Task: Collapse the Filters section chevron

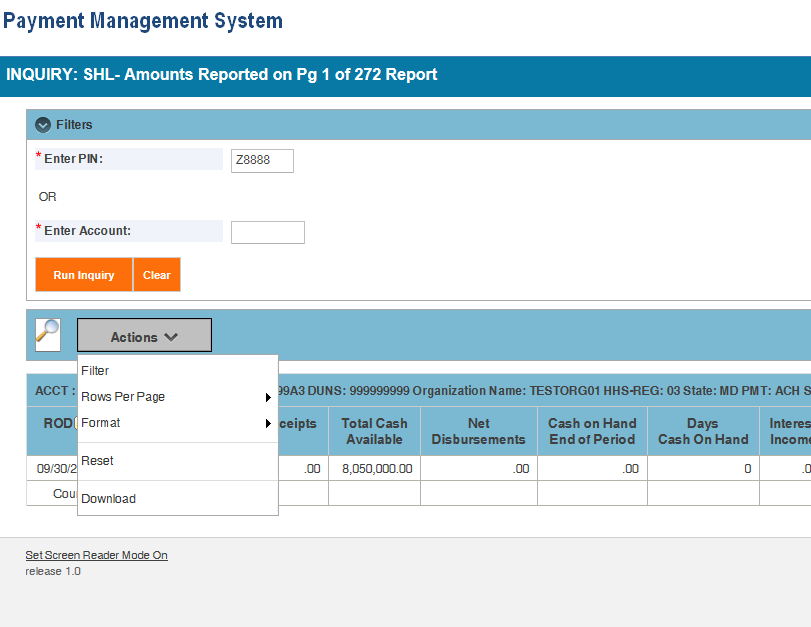Action: click(x=43, y=125)
